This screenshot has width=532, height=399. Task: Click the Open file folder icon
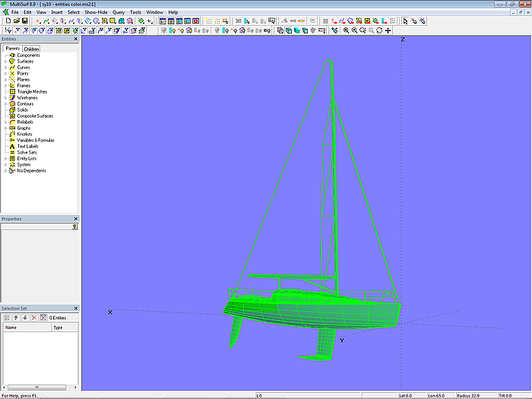(x=16, y=21)
